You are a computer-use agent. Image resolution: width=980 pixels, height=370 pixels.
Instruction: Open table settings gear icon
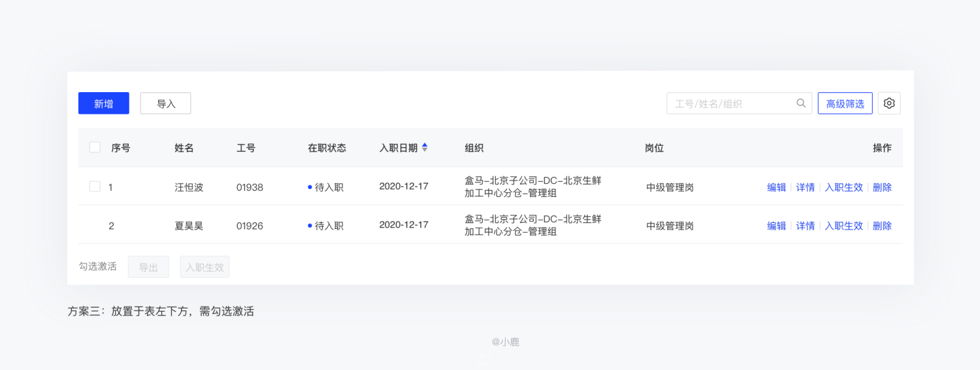point(889,103)
